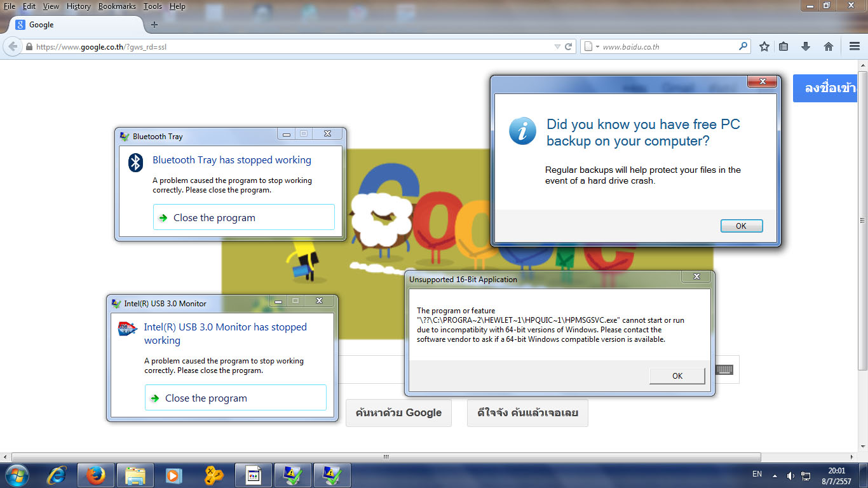Show your bookmarks list icon
This screenshot has width=868, height=488.
tap(783, 46)
